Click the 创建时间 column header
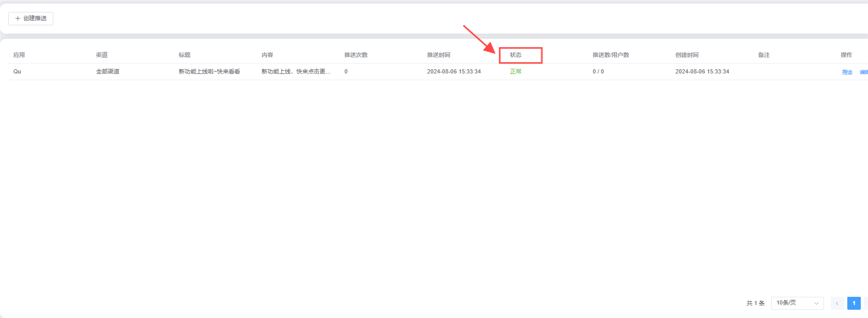Screen dimensions: 868x318 click(x=687, y=55)
